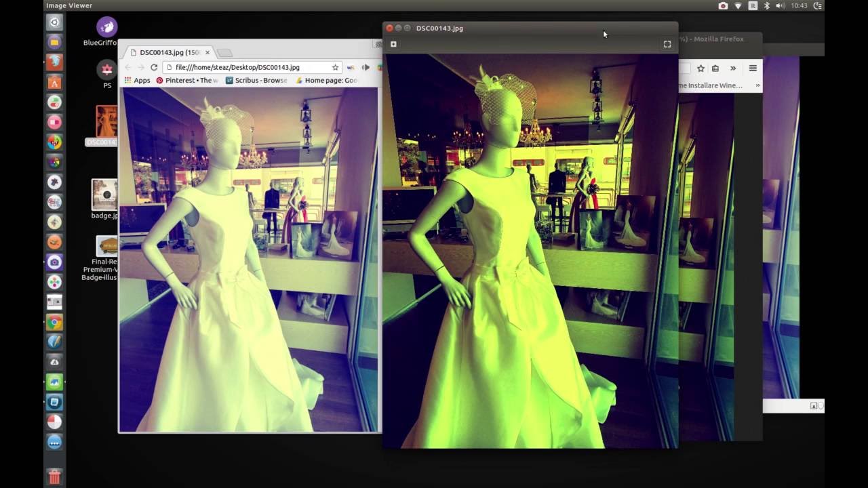Viewport: 868px width, 488px height.
Task: Open the Firefox hamburger menu
Action: (753, 68)
